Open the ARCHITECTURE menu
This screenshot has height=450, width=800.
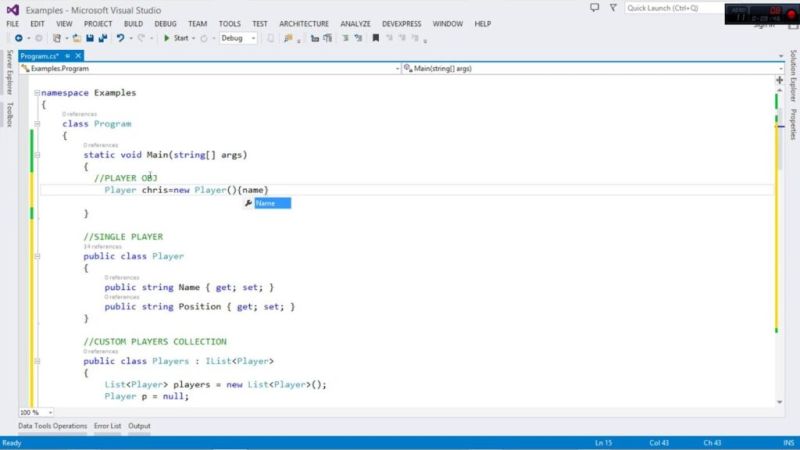click(x=304, y=24)
